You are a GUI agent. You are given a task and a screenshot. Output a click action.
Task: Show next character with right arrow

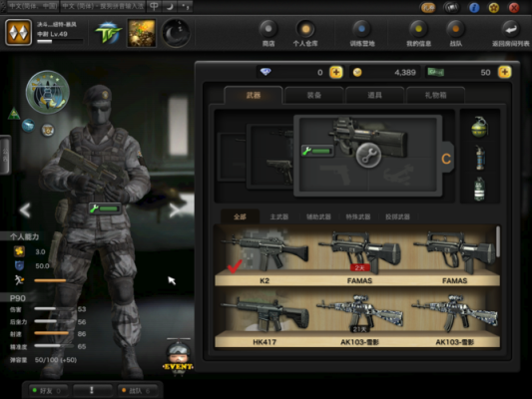pyautogui.click(x=176, y=210)
